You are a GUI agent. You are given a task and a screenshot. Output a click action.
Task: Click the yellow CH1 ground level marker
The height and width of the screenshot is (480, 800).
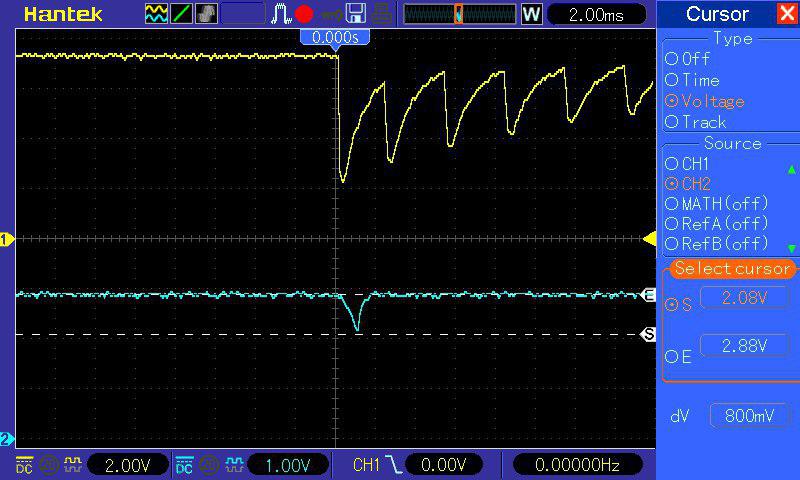[x=7, y=239]
